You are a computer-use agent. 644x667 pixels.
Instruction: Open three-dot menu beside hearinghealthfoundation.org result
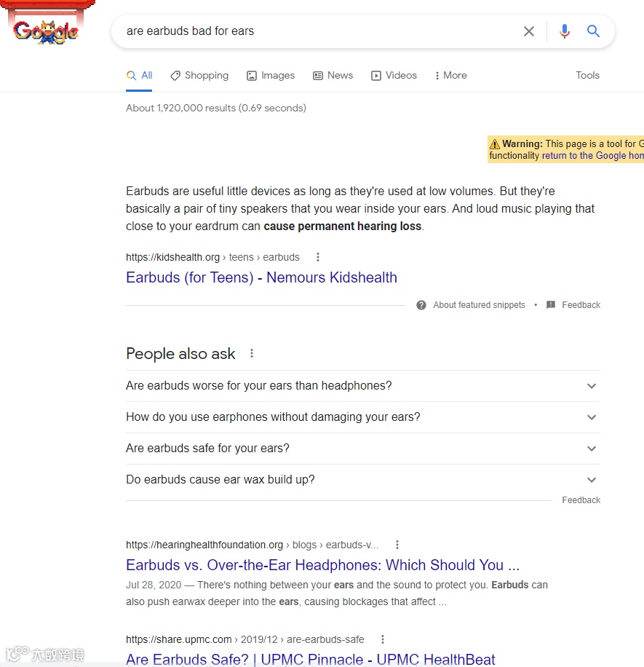coord(397,545)
